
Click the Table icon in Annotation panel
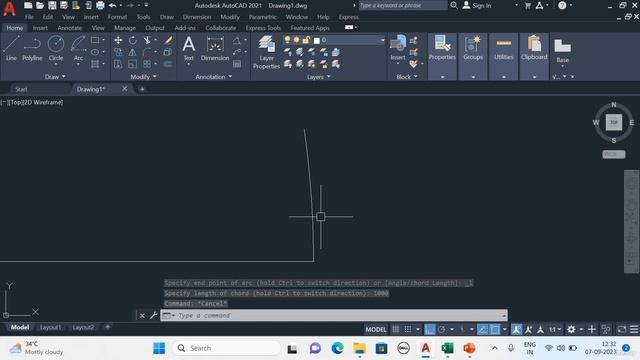click(x=237, y=64)
